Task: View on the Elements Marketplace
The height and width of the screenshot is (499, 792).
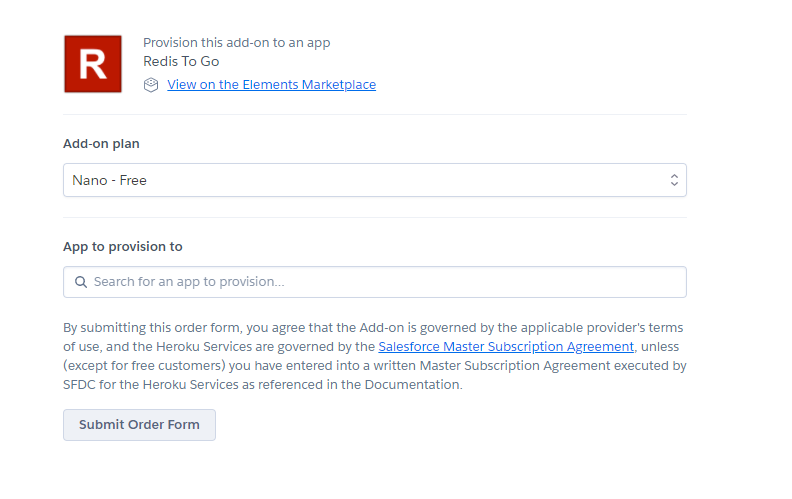Action: [271, 85]
